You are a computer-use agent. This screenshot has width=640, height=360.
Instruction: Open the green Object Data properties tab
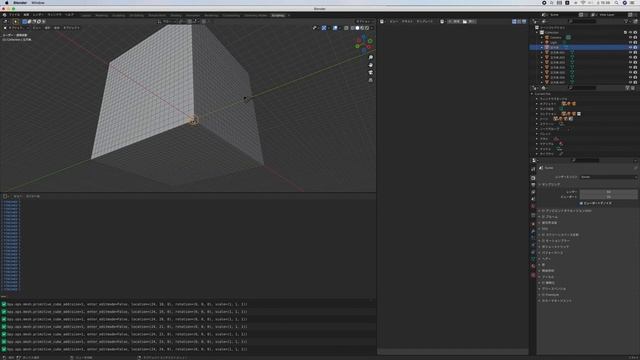pyautogui.click(x=533, y=259)
